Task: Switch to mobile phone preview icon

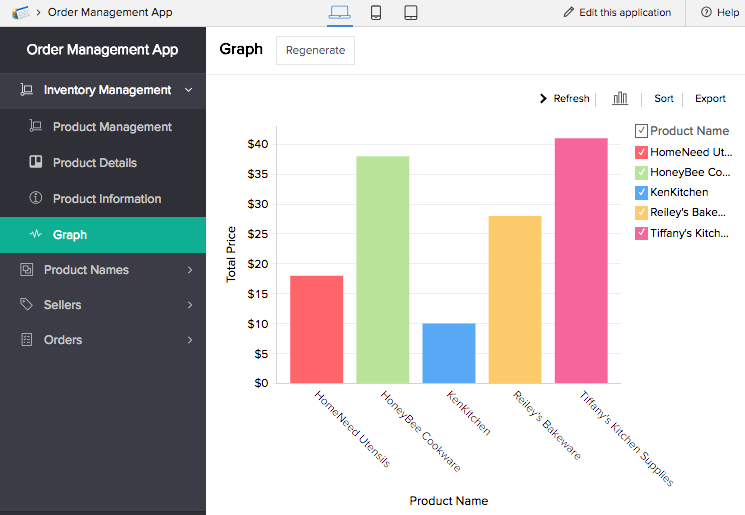Action: click(x=376, y=12)
